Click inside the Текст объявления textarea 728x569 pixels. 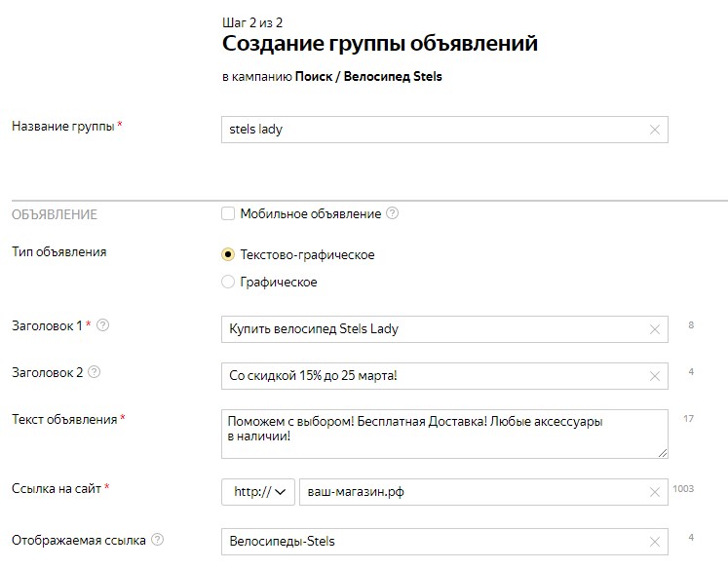click(444, 434)
